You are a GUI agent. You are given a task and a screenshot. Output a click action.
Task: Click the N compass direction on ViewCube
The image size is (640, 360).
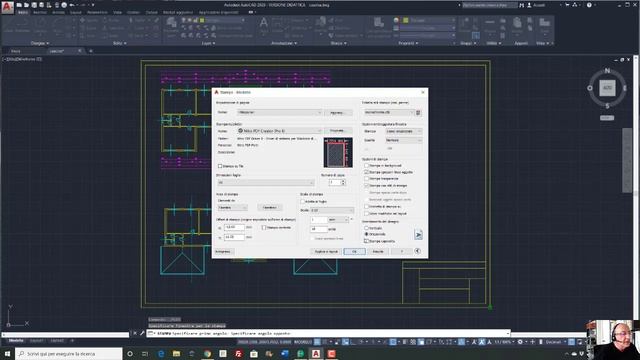point(607,71)
